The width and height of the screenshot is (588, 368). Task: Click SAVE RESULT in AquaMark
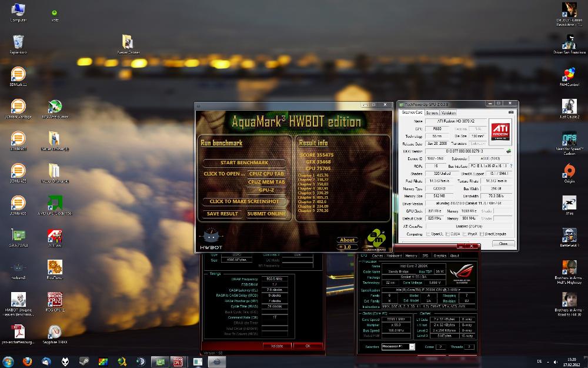coord(222,214)
